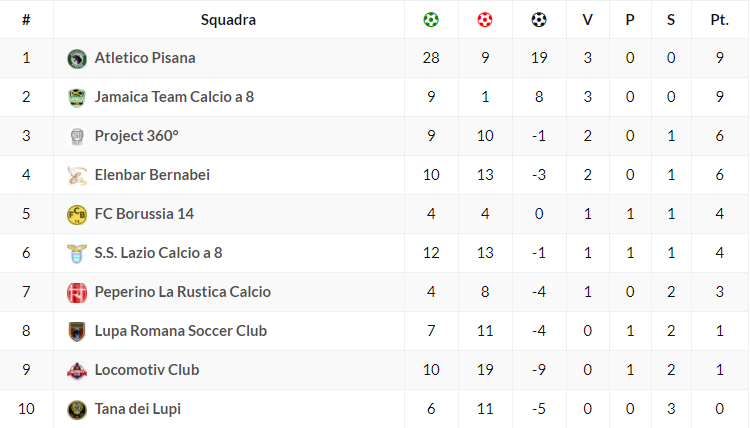Open the Peperino La Rustica Calcio link
The width and height of the screenshot is (750, 428).
click(183, 292)
